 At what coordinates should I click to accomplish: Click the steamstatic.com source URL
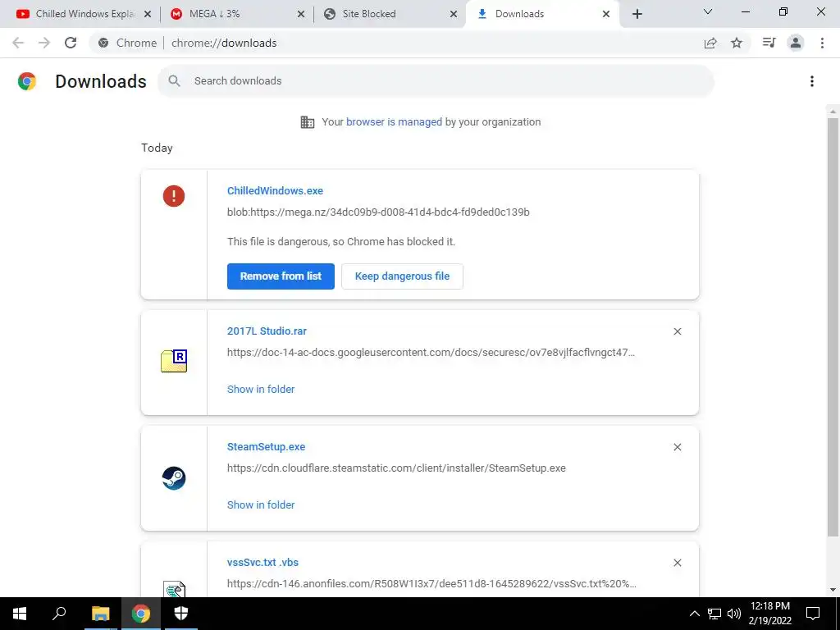point(396,468)
